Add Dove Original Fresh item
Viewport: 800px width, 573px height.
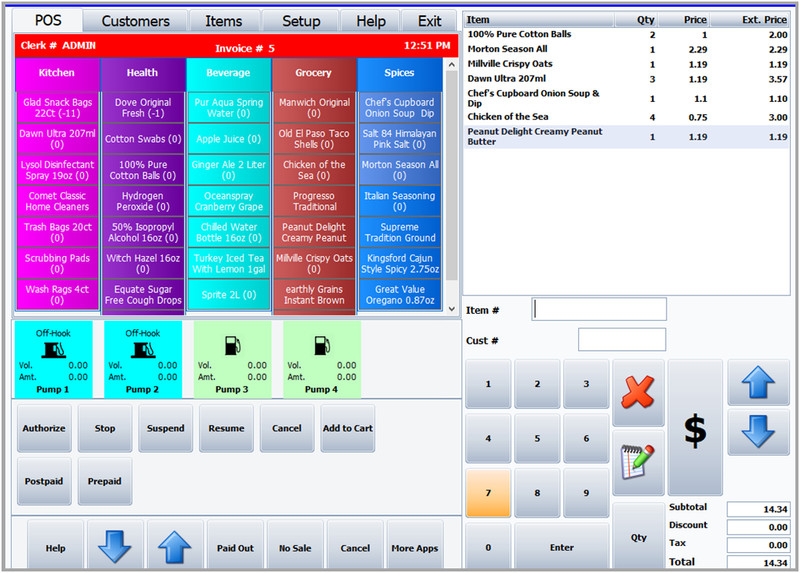tap(143, 108)
